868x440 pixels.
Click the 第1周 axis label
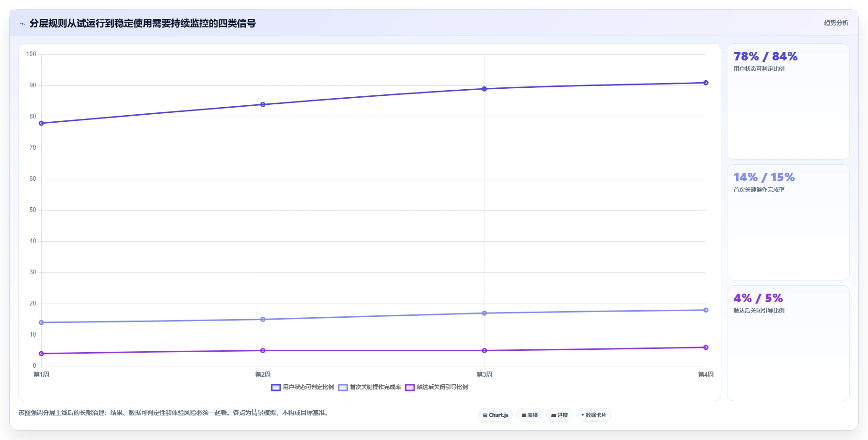[42, 374]
